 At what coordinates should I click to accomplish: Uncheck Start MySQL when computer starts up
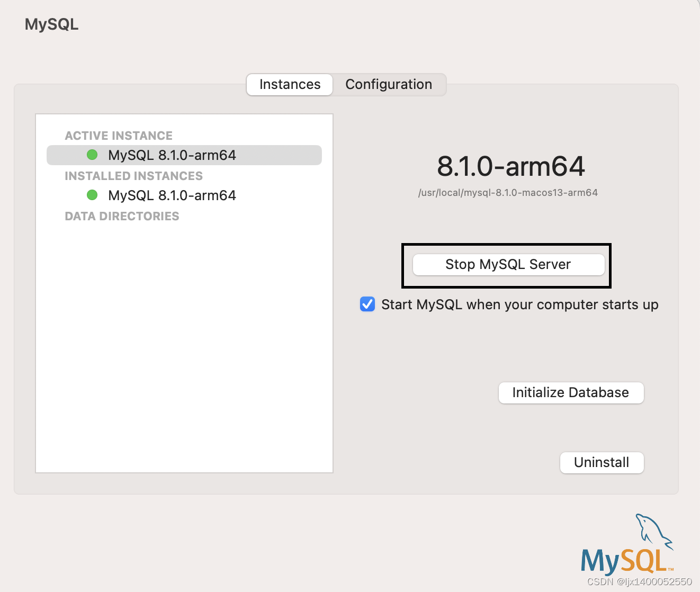(x=367, y=304)
